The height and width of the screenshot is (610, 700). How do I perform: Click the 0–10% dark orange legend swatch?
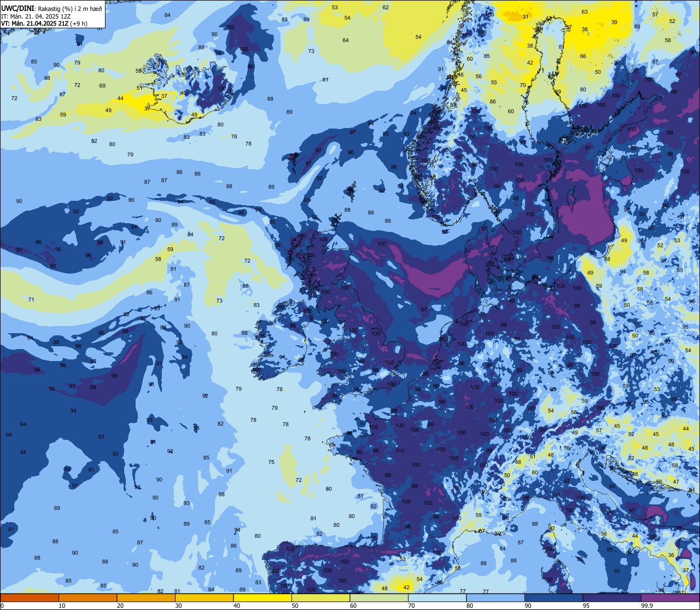click(x=30, y=597)
